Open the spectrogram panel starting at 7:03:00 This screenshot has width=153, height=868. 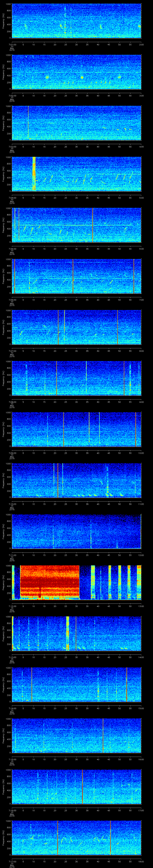76,123
